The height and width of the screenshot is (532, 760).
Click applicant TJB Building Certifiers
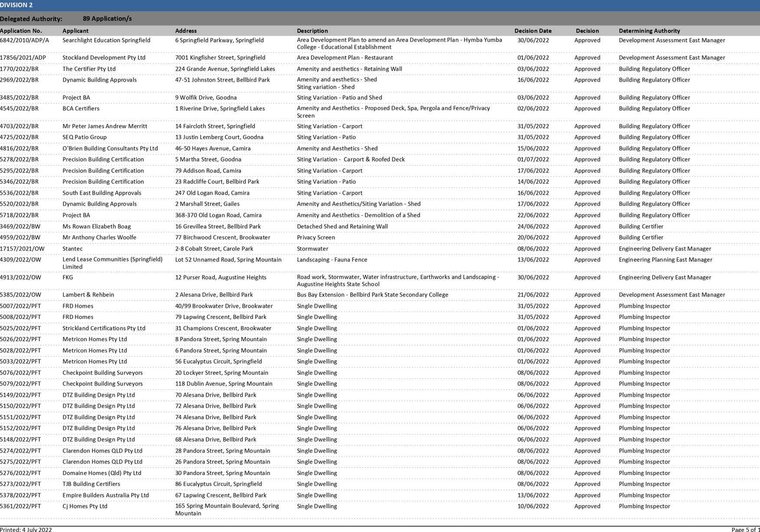point(91,484)
